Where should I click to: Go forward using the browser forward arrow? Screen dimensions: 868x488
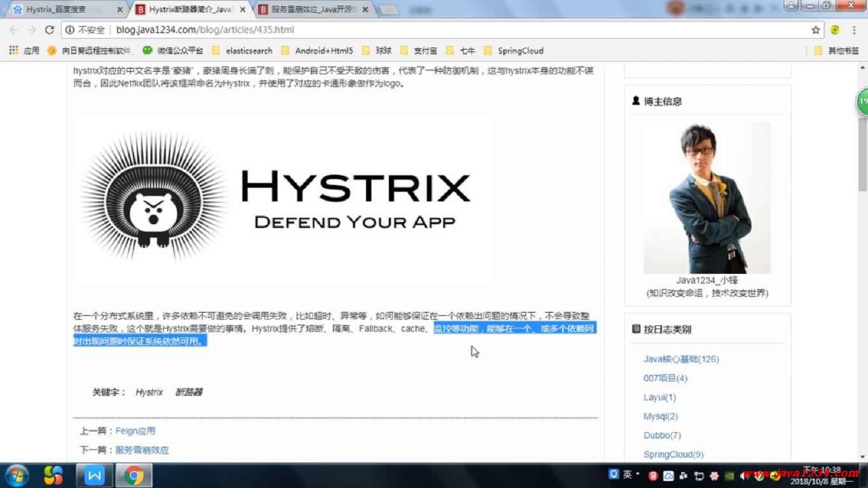coord(32,30)
